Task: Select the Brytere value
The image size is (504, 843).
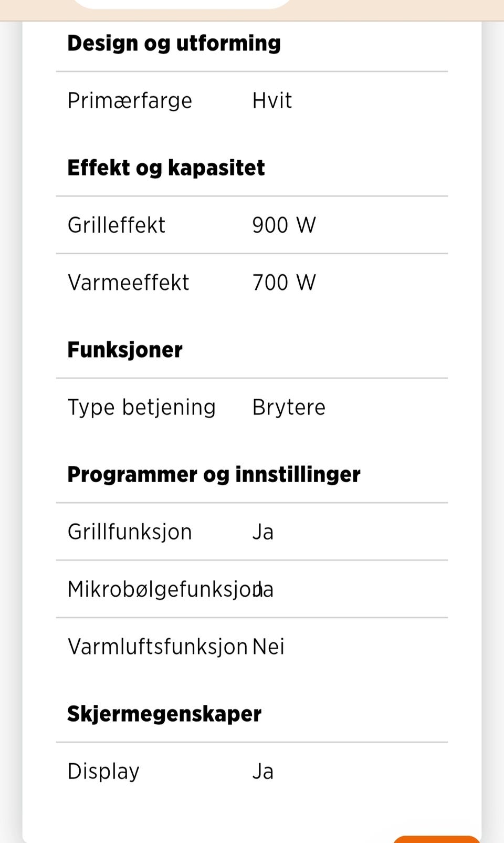Action: pyautogui.click(x=289, y=408)
